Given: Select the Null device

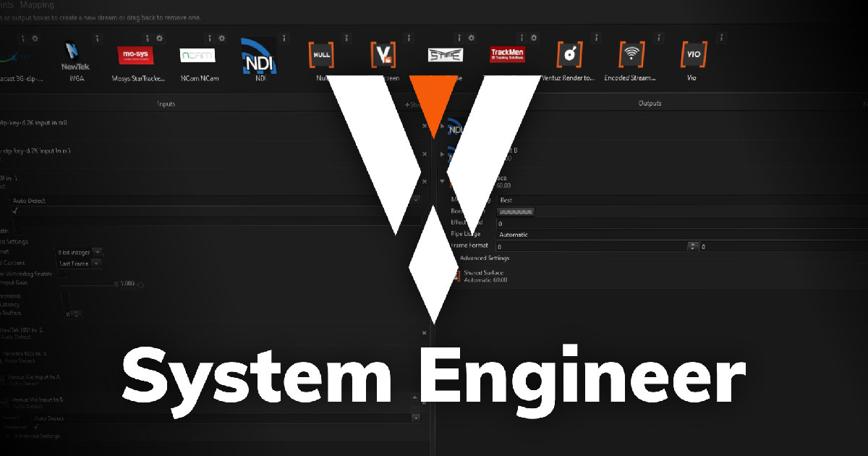Looking at the screenshot, I should (320, 54).
